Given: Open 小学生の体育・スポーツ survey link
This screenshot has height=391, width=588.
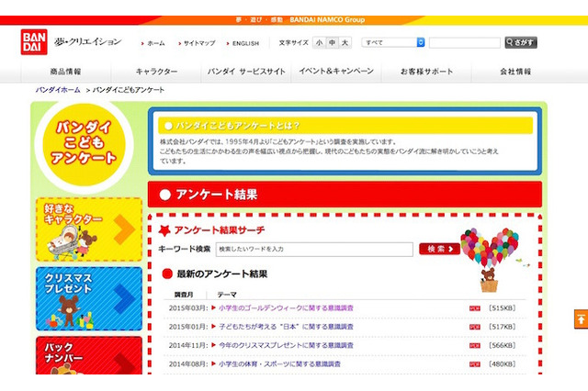Looking at the screenshot, I should [x=279, y=364].
